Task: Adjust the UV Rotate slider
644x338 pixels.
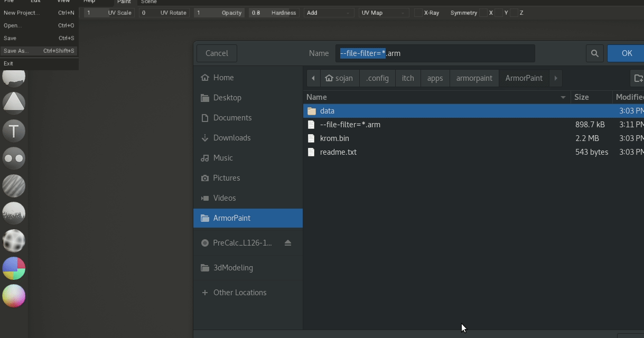Action: 164,13
